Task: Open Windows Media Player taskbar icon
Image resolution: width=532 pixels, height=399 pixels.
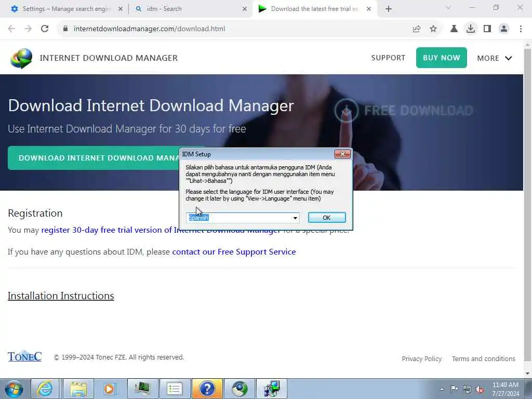Action: pyautogui.click(x=110, y=389)
